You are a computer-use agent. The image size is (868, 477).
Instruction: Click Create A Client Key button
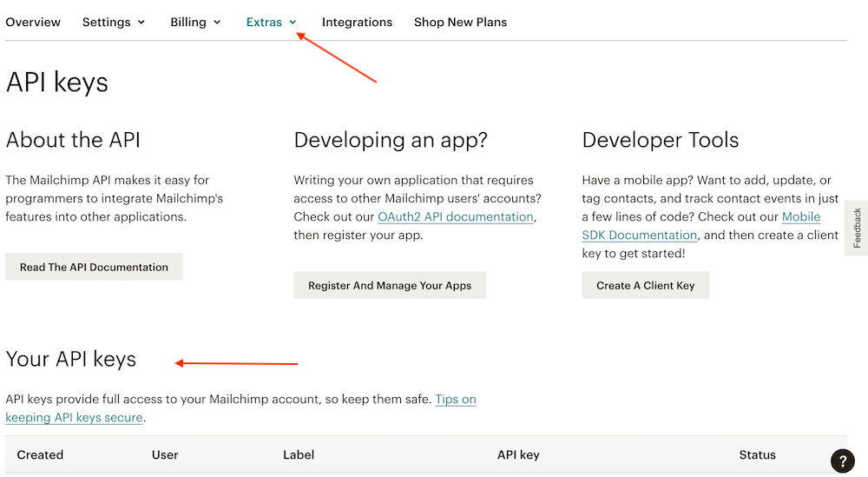coord(646,285)
